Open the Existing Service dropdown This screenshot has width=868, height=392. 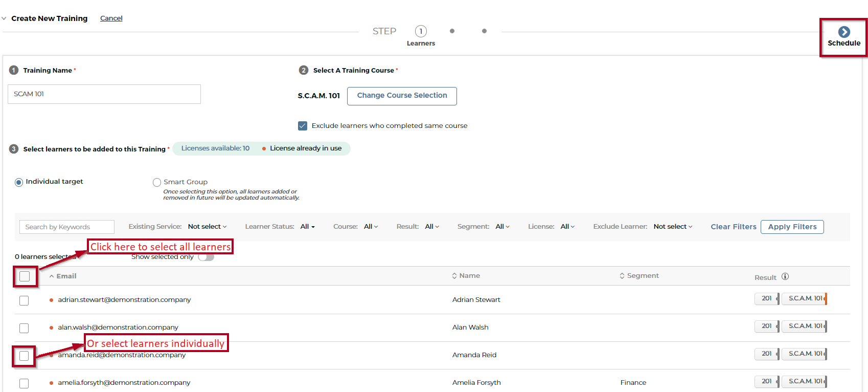(207, 227)
